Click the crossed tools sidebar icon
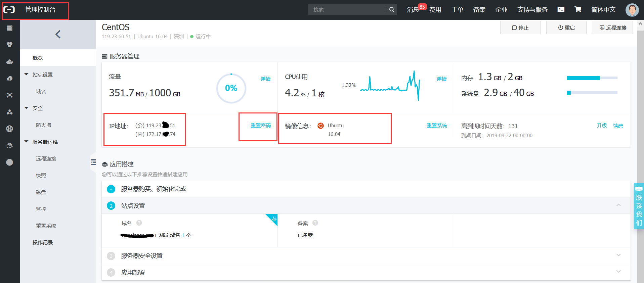Image resolution: width=644 pixels, height=283 pixels. [10, 95]
